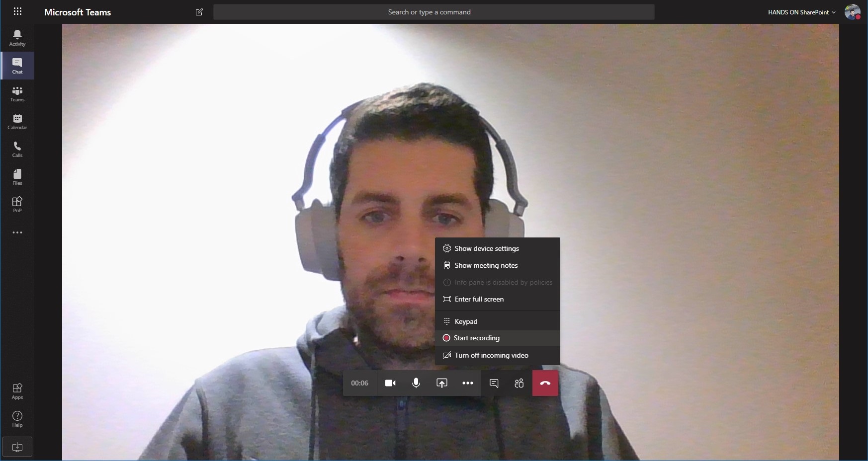Click the More actions ellipsis in call bar

tap(468, 383)
